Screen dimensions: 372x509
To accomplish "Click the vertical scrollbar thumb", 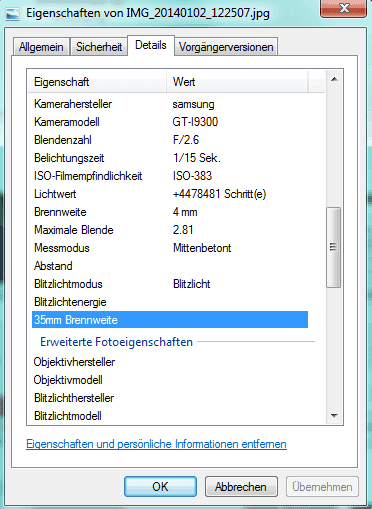I will click(x=334, y=247).
